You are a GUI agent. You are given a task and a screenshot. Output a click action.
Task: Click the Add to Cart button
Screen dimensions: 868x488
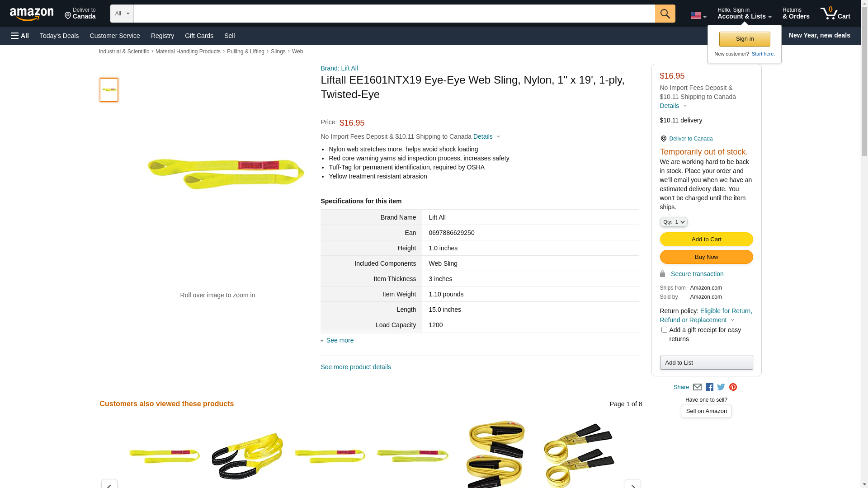706,239
